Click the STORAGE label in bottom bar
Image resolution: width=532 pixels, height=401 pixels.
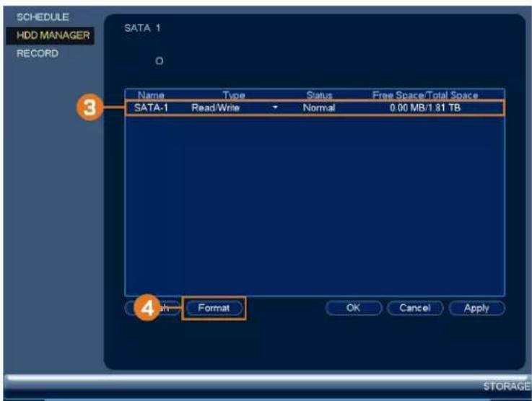[x=507, y=387]
